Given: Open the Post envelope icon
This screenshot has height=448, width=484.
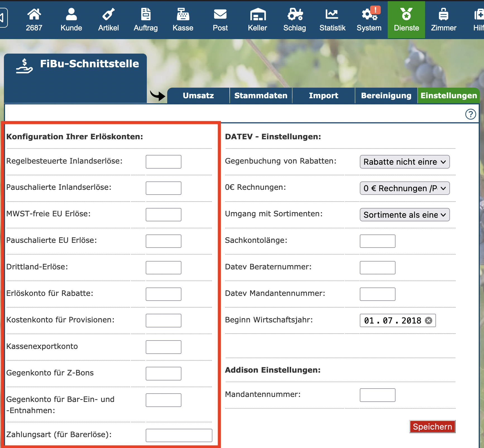Looking at the screenshot, I should coord(220,20).
